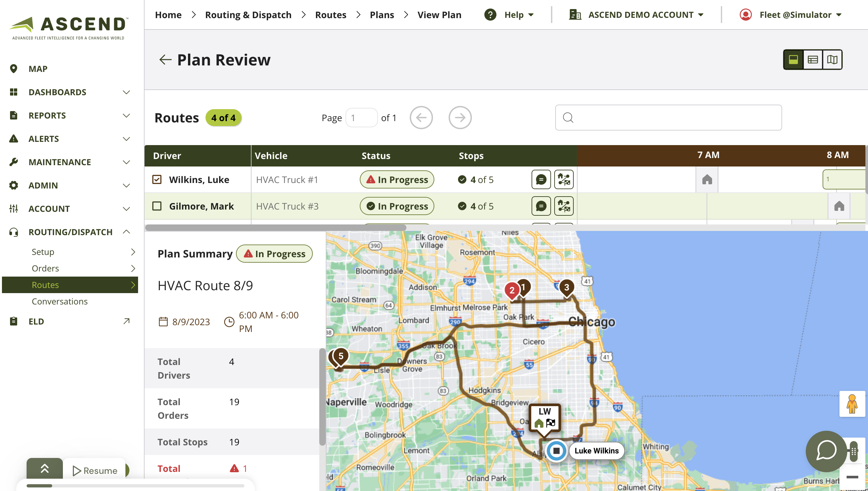Switch to table-only view icon
The width and height of the screenshot is (868, 491).
tap(813, 60)
